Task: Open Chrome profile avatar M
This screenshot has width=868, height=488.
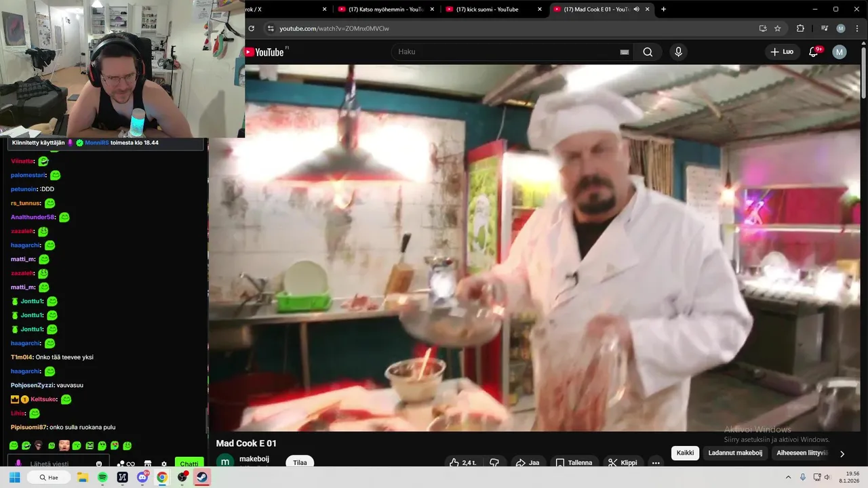Action: tap(841, 28)
